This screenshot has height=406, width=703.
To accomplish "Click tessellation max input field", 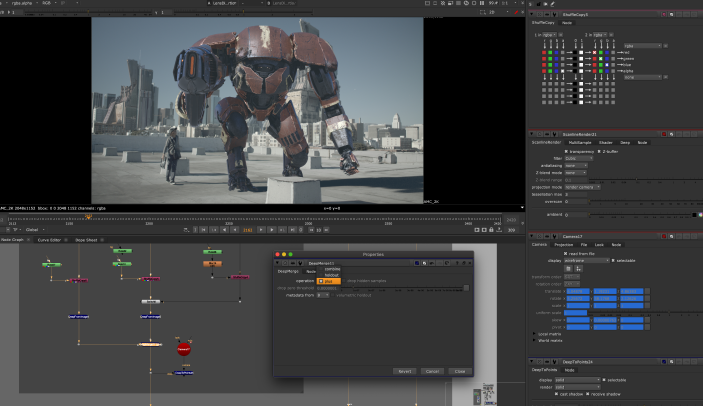I will (576, 194).
